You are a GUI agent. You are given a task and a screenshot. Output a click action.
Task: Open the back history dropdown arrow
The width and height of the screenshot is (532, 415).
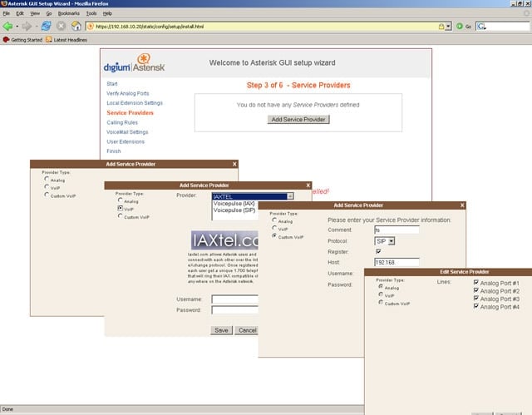17,26
